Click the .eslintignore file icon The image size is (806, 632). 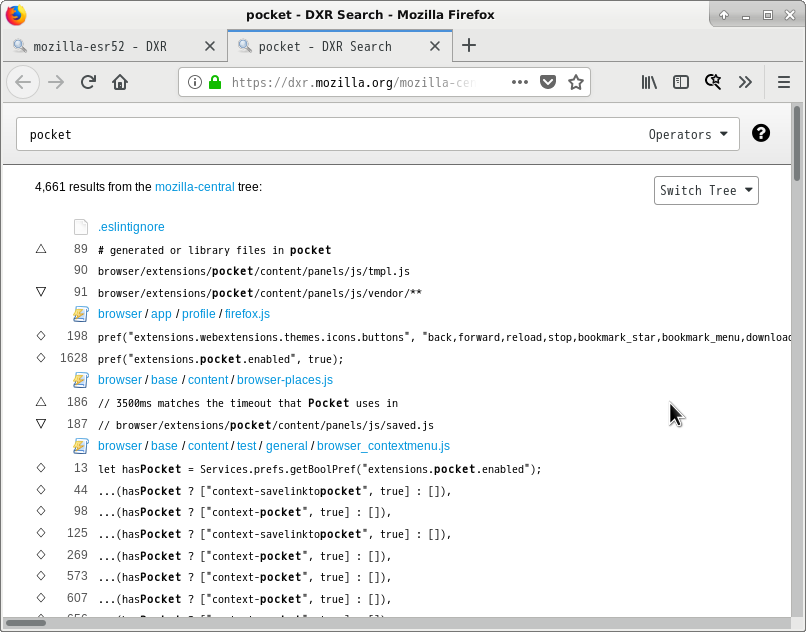81,227
